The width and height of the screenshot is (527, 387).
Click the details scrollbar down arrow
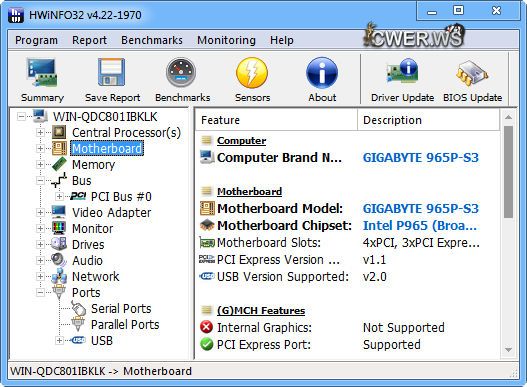click(x=508, y=350)
